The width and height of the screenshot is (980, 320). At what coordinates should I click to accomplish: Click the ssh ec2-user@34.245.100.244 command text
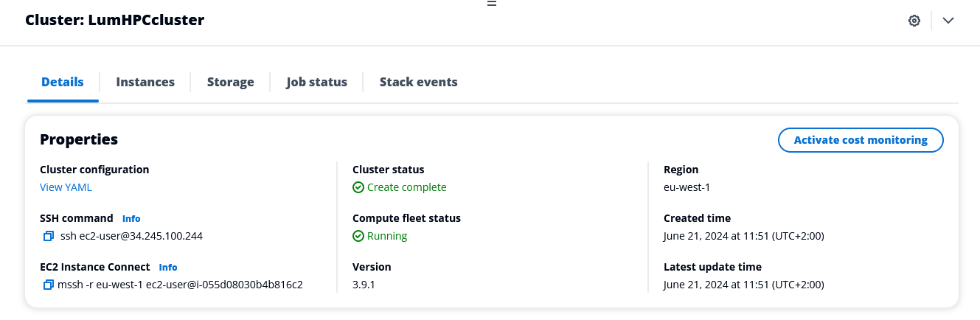click(x=131, y=236)
